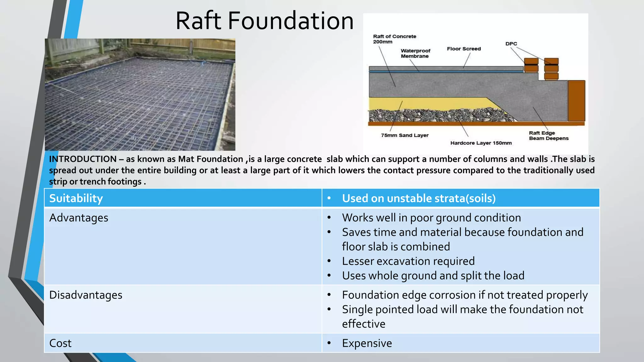
Task: Click the INTRODUCTION paragraph text
Action: [321, 170]
